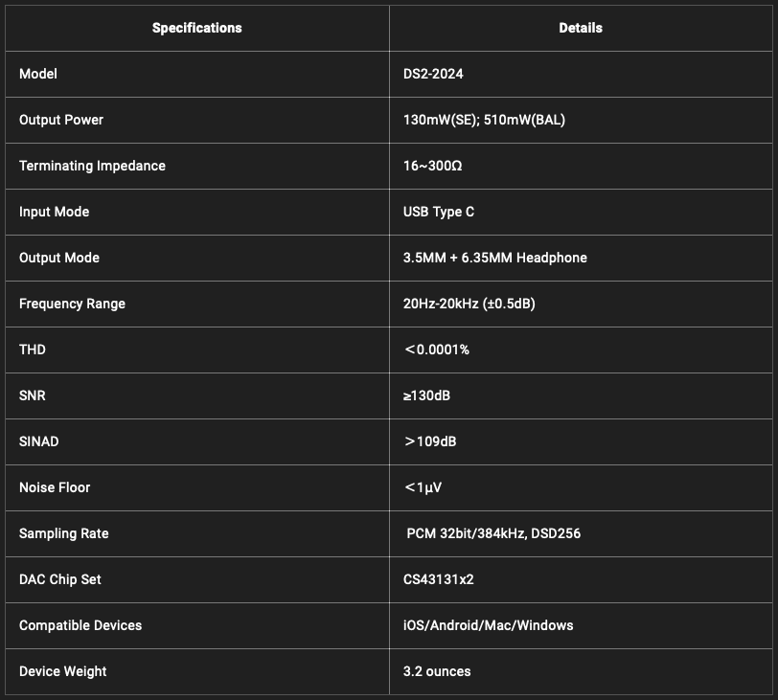The height and width of the screenshot is (700, 778).
Task: Click the Specifications column header
Action: pyautogui.click(x=197, y=28)
